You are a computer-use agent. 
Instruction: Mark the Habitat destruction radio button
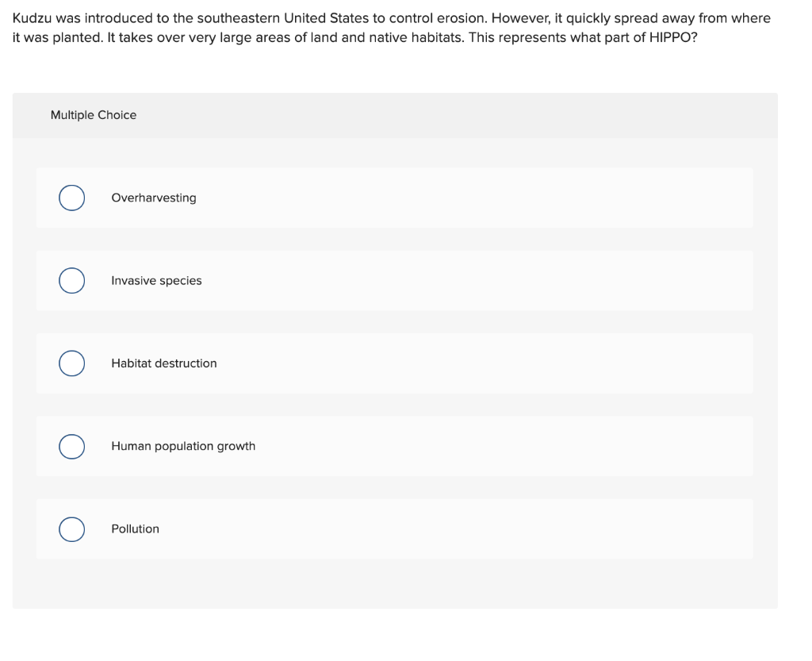tap(72, 363)
